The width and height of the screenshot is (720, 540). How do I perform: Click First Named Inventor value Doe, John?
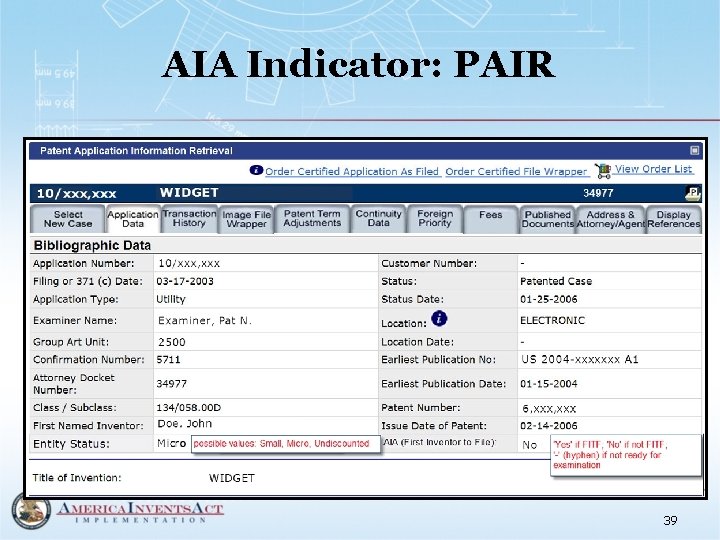pos(185,424)
